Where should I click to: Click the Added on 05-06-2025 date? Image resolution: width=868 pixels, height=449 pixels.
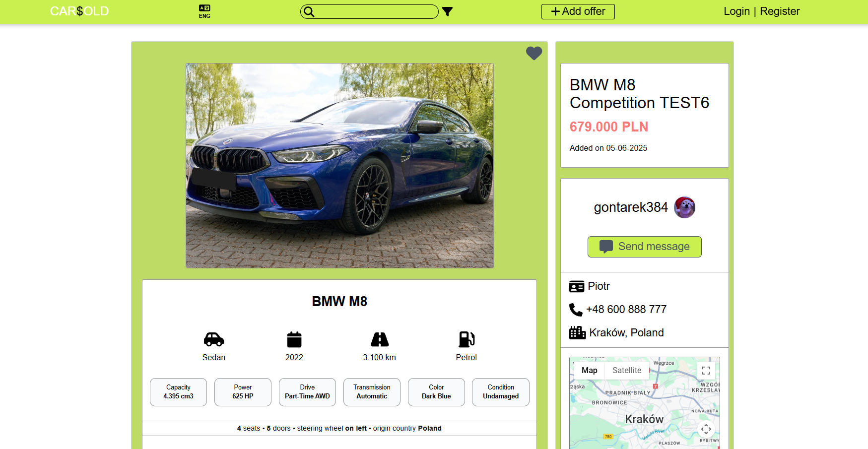(x=608, y=148)
